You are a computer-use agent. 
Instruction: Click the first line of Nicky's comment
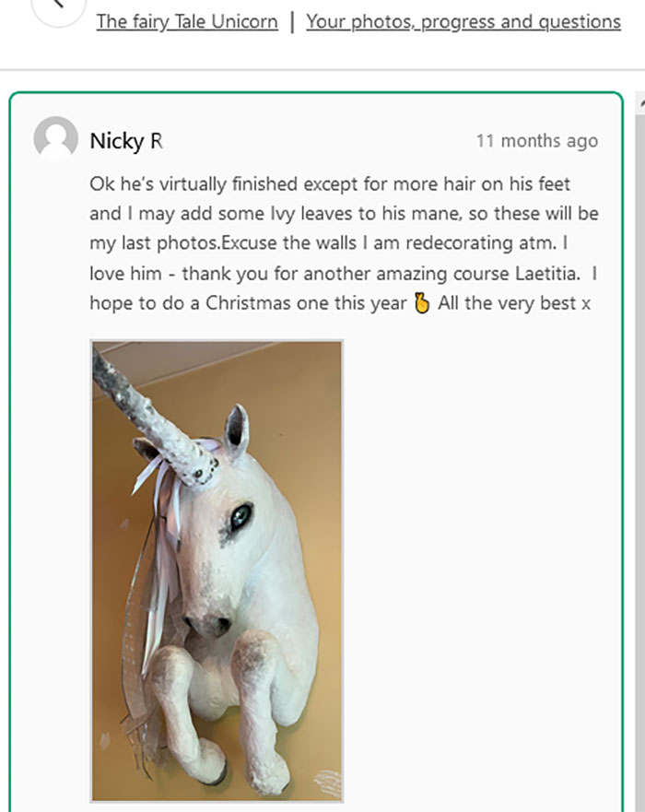[330, 184]
